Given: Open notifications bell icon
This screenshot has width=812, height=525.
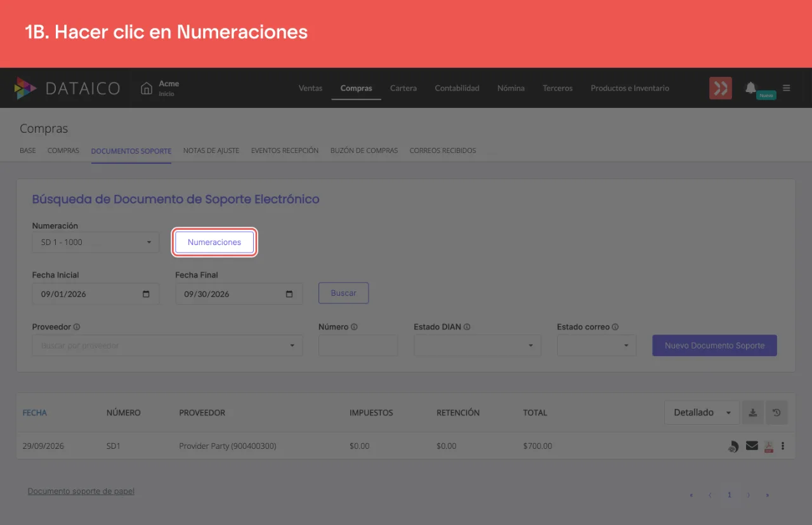Looking at the screenshot, I should 750,88.
